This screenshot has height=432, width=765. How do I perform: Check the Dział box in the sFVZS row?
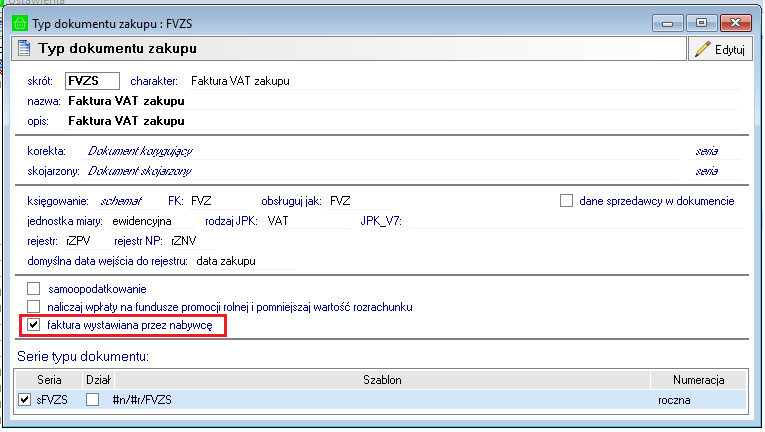(x=92, y=399)
